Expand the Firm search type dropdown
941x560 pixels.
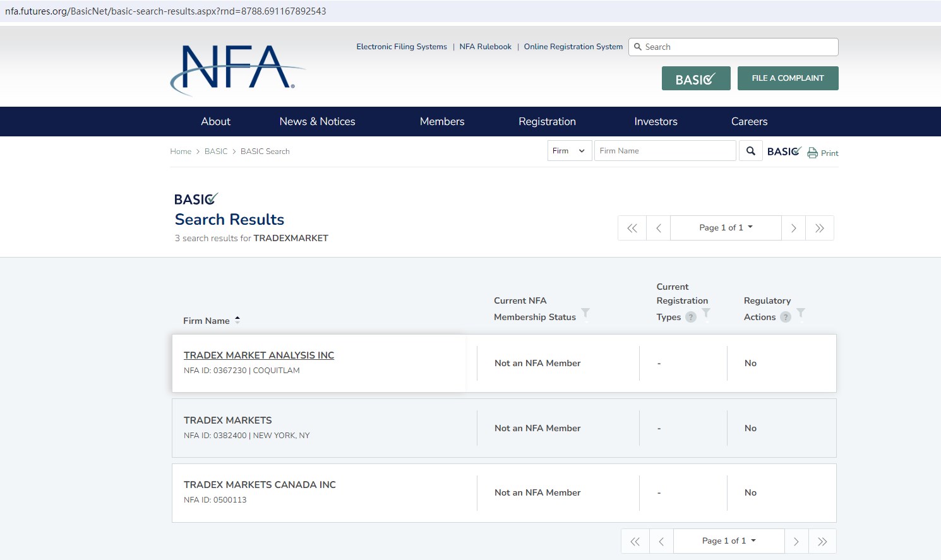point(569,151)
